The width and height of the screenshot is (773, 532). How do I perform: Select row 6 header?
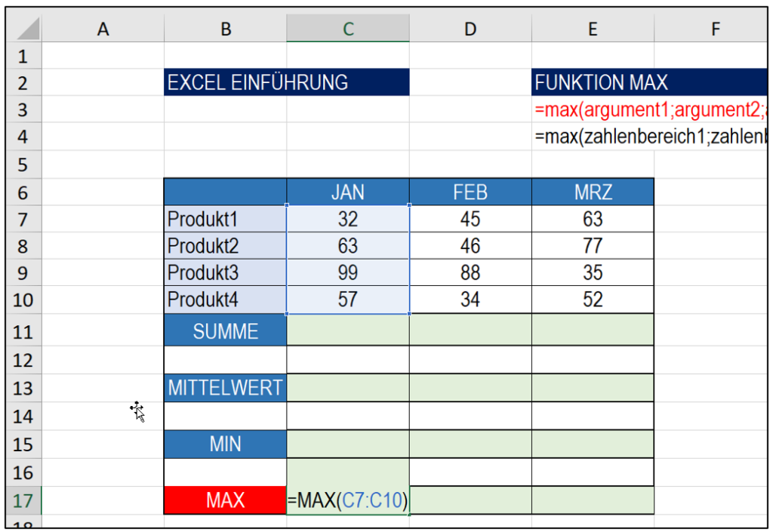pyautogui.click(x=23, y=192)
